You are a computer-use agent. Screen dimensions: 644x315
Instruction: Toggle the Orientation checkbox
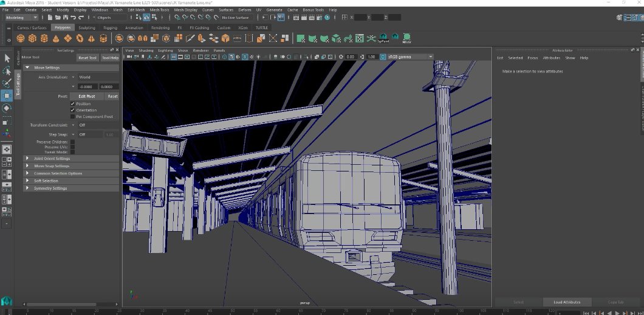pyautogui.click(x=73, y=110)
